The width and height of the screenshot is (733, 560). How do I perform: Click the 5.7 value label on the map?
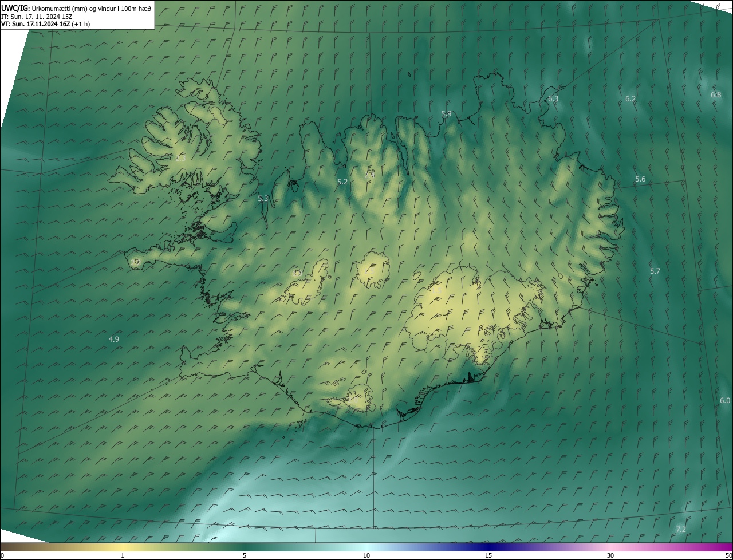655,271
